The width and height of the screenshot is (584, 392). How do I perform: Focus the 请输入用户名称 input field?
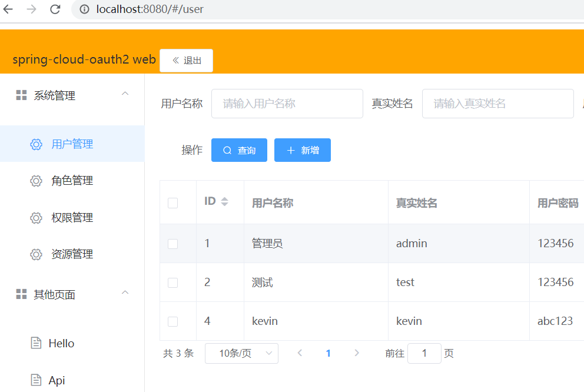click(x=287, y=104)
